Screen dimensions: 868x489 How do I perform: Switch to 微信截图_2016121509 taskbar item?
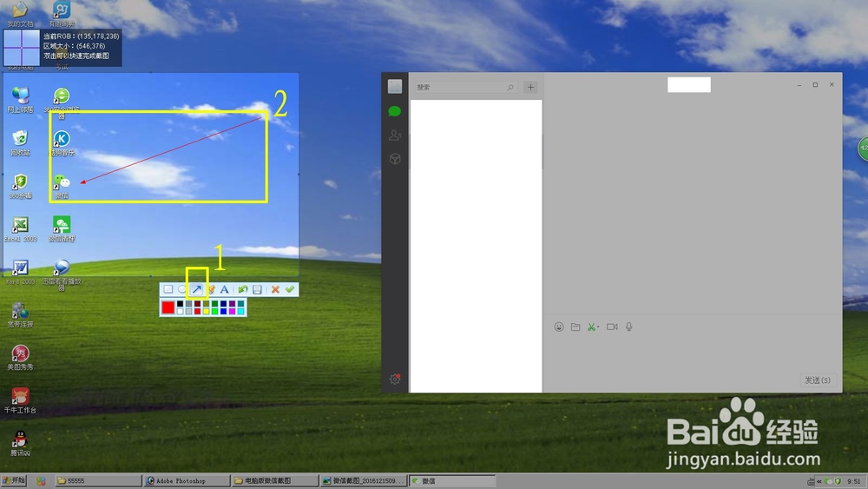[363, 480]
